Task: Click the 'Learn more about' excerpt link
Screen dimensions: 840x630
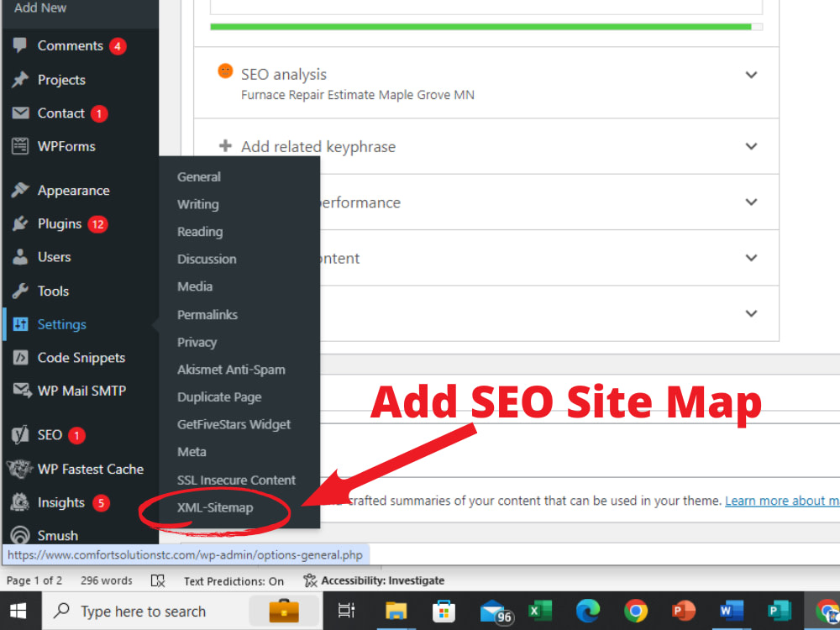Action: click(x=782, y=501)
